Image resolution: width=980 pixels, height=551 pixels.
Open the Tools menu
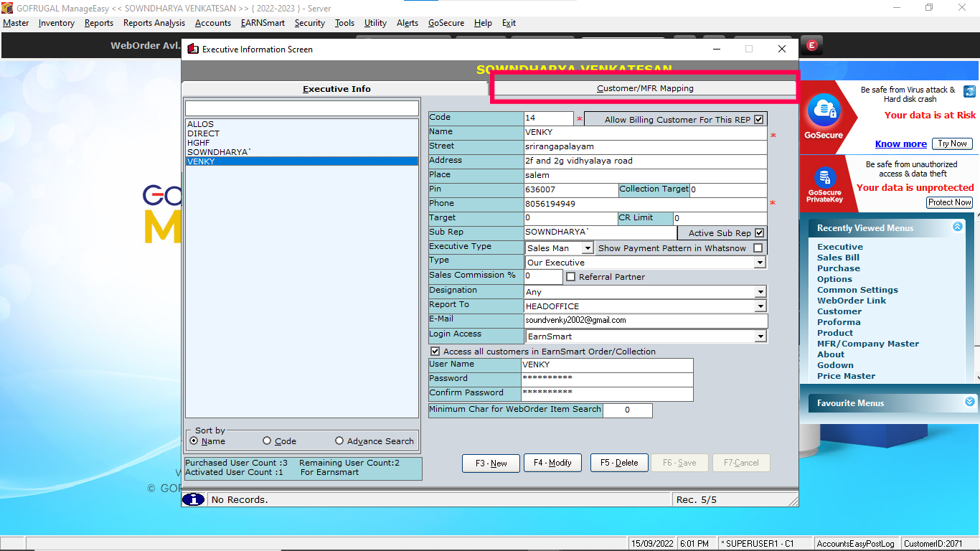click(345, 23)
